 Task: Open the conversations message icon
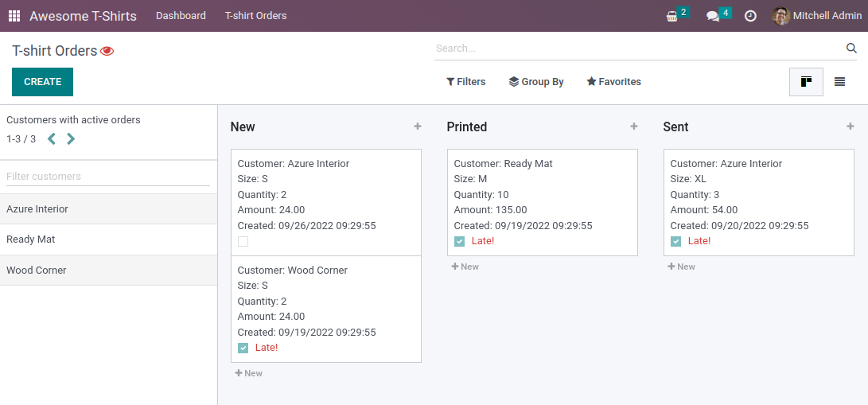(713, 16)
